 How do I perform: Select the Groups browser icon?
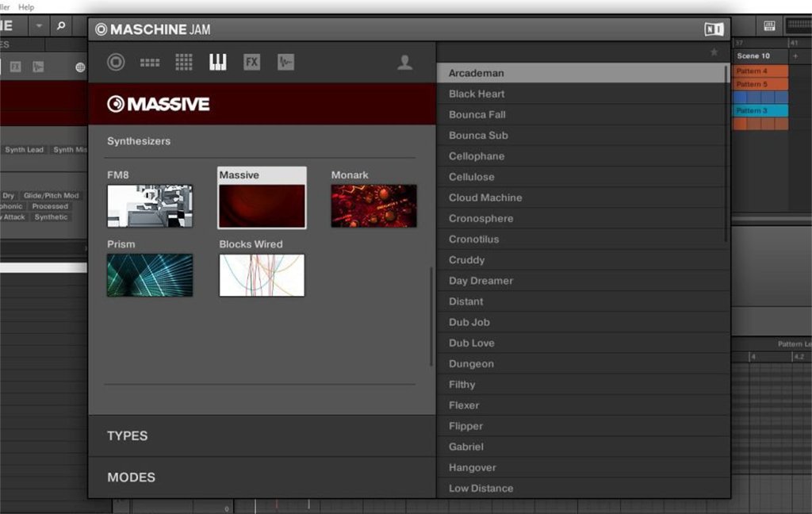point(150,63)
